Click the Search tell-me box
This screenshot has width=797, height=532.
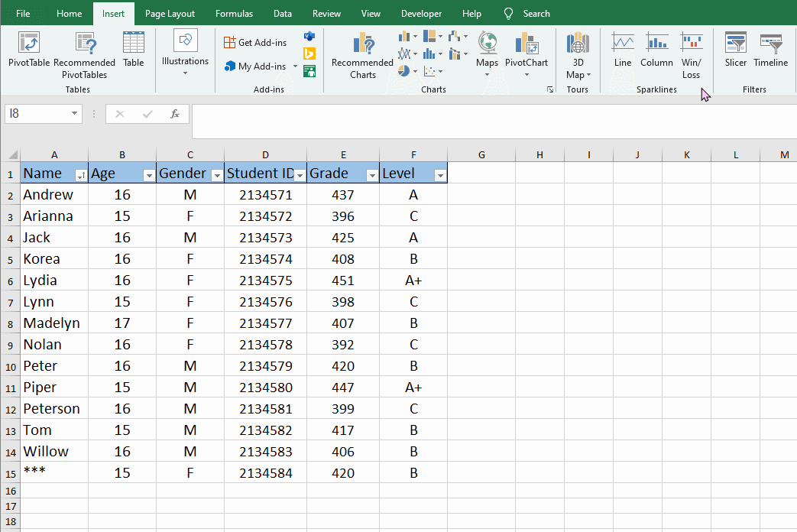click(x=527, y=14)
